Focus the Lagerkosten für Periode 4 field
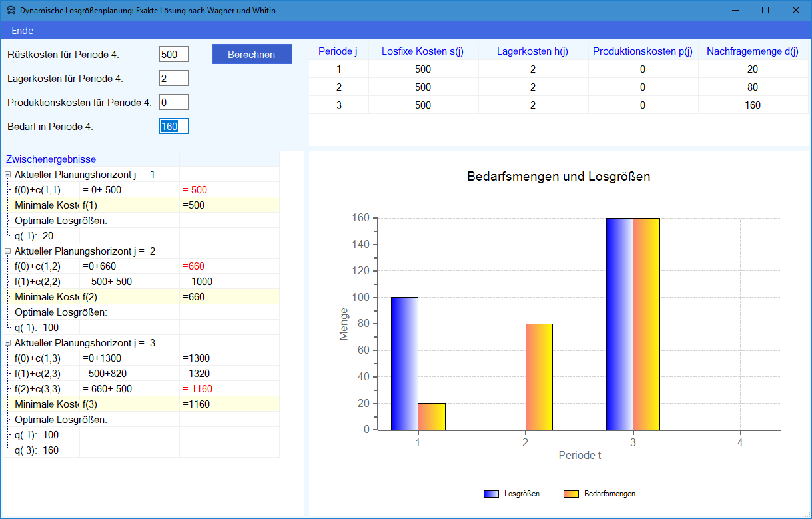812x519 pixels. click(174, 79)
